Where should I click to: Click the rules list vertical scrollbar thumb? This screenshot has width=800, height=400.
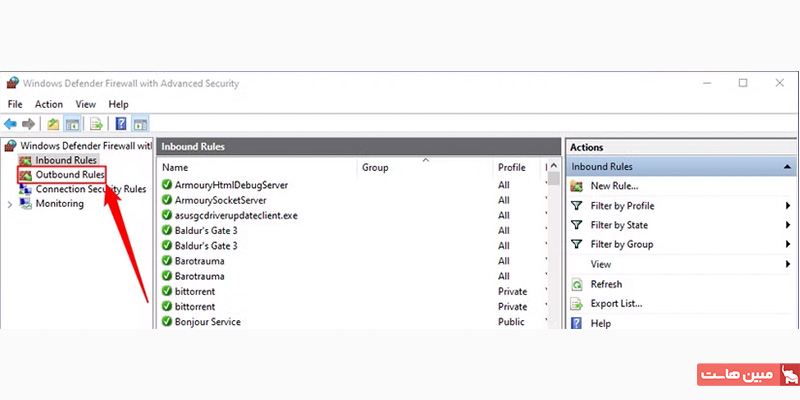tap(554, 179)
